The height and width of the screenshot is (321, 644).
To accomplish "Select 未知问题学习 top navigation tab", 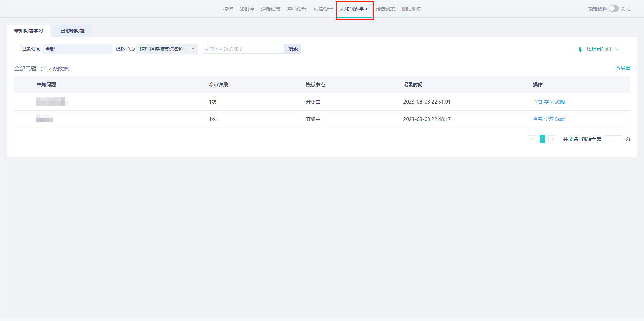I will tap(354, 9).
